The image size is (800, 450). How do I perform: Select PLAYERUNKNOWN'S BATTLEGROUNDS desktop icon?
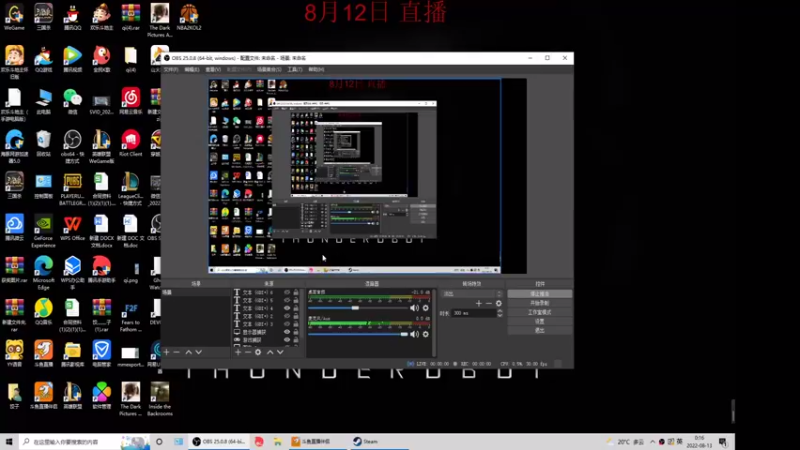72,189
